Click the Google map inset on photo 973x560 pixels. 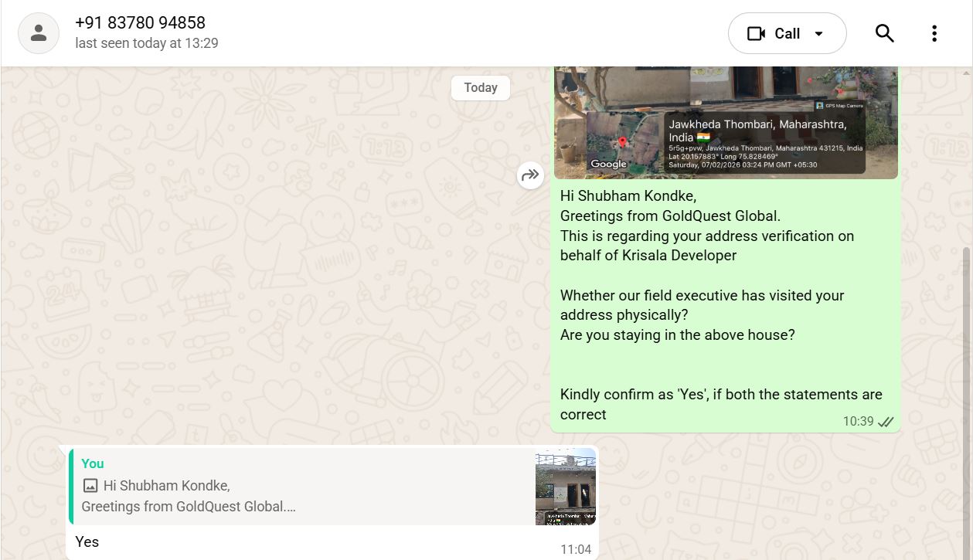(x=624, y=144)
